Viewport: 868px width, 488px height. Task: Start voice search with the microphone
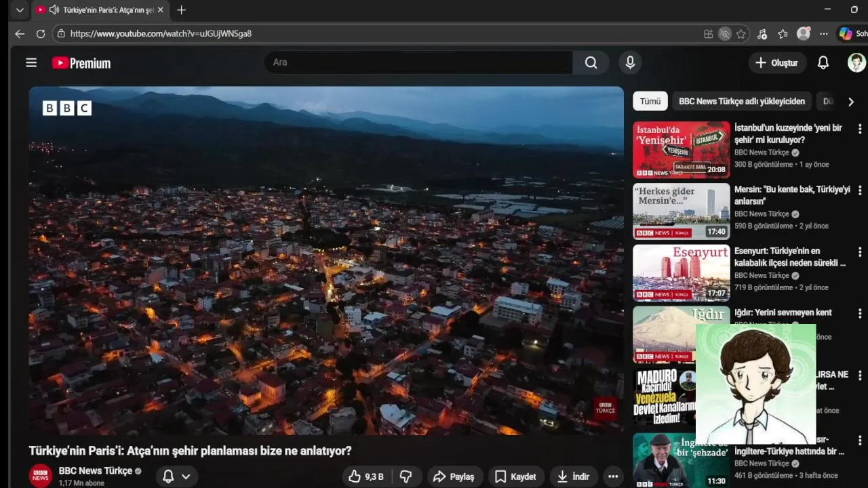tap(630, 62)
